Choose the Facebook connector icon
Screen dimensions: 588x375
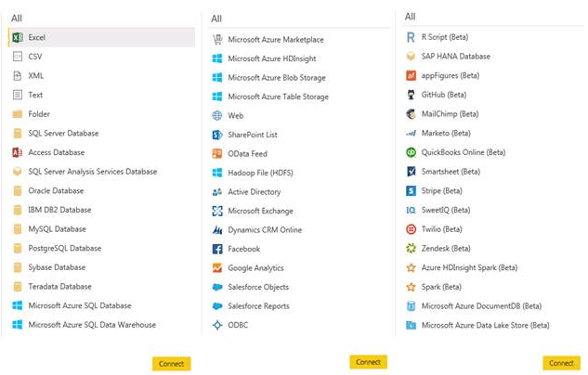[x=217, y=249]
